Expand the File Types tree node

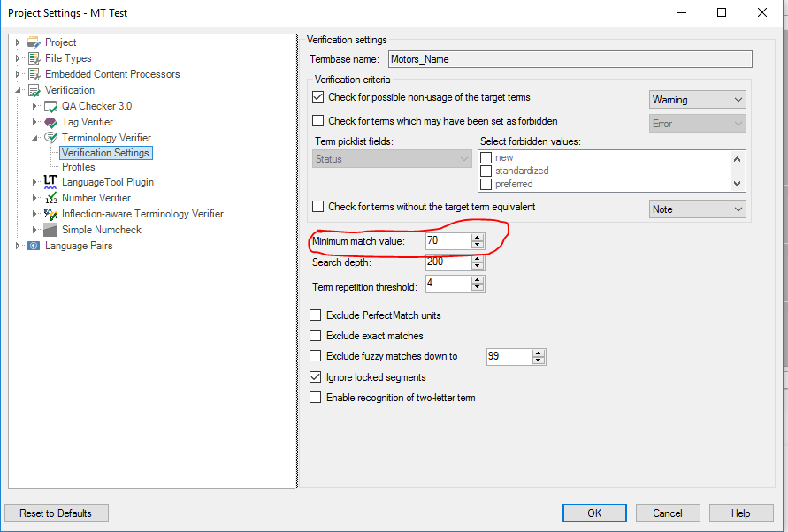coord(18,58)
